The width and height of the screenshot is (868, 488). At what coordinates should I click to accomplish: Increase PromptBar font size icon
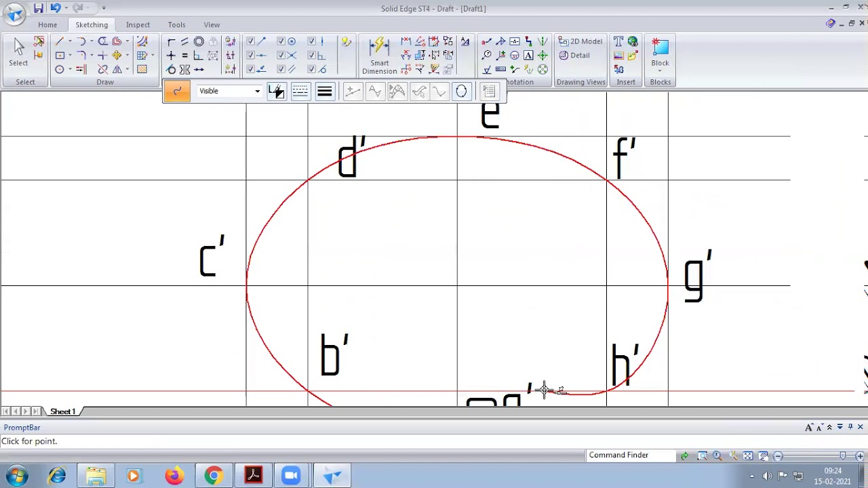click(x=809, y=427)
